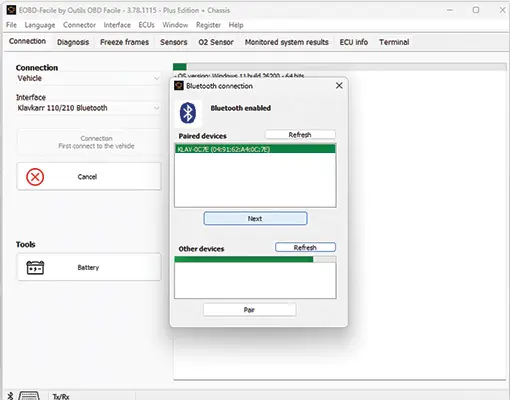This screenshot has height=400, width=510.
Task: Open the Language menu
Action: (x=40, y=25)
